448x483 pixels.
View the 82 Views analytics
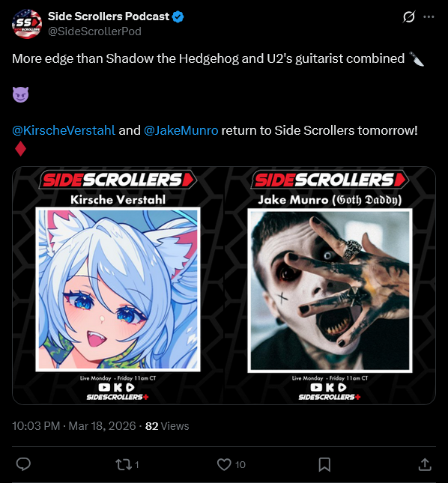coord(167,426)
